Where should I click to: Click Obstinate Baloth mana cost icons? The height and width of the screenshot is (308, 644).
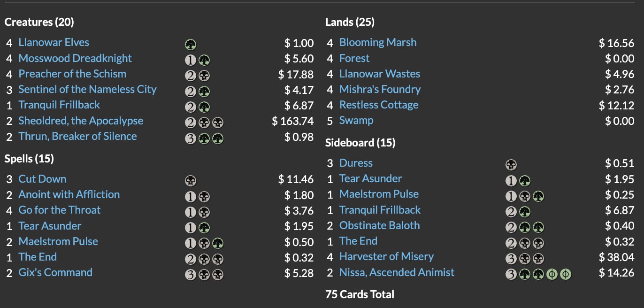tap(525, 227)
